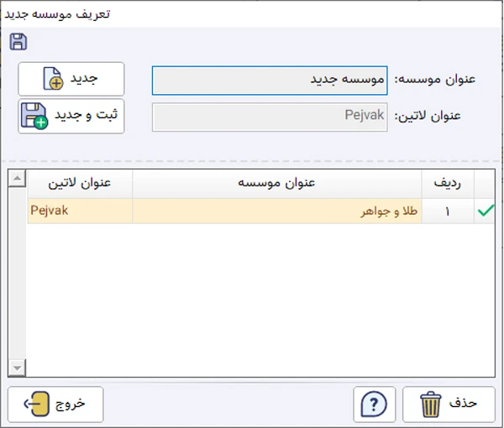504x428 pixels.
Task: Click the table scrollbar up arrow
Action: (17, 176)
